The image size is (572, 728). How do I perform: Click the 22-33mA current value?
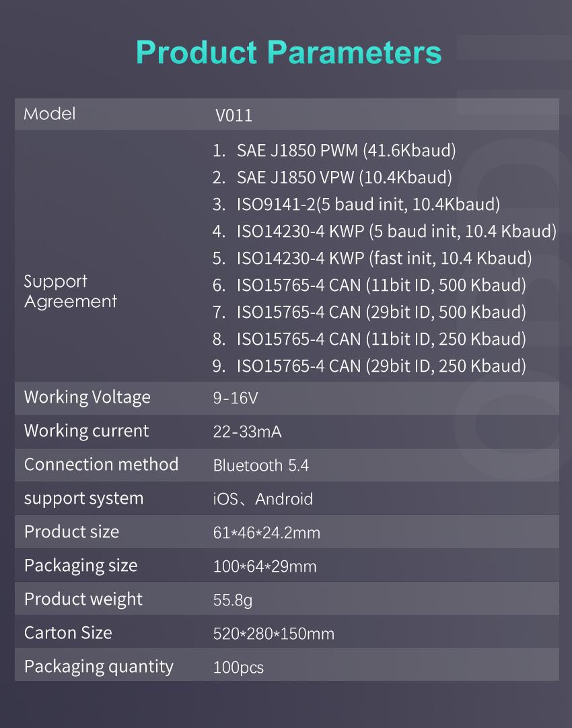click(247, 432)
